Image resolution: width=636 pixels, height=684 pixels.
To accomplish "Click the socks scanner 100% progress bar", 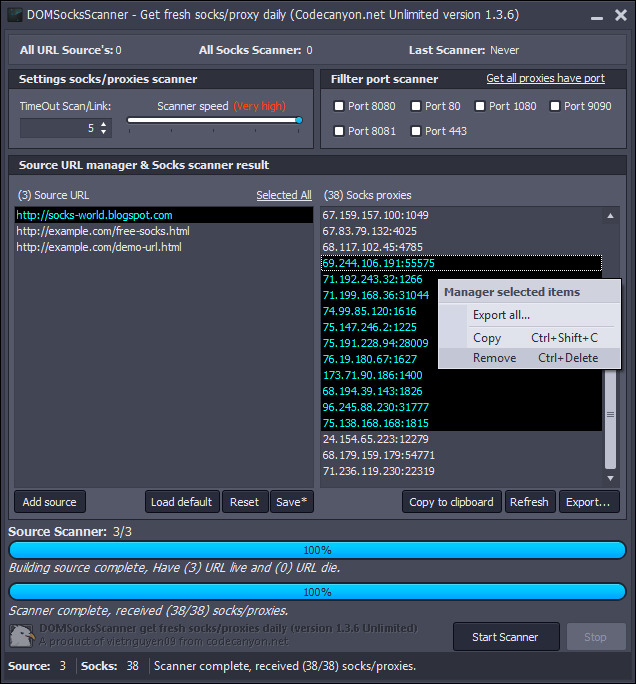I will tap(318, 592).
